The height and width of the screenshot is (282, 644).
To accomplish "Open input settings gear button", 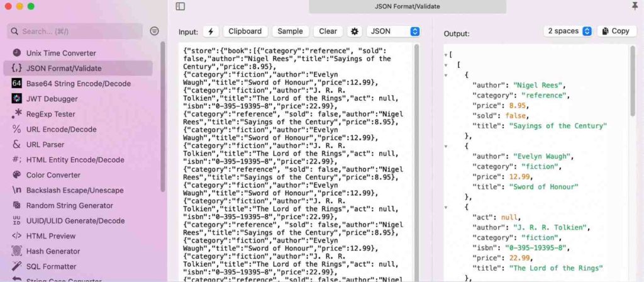I will tap(355, 31).
